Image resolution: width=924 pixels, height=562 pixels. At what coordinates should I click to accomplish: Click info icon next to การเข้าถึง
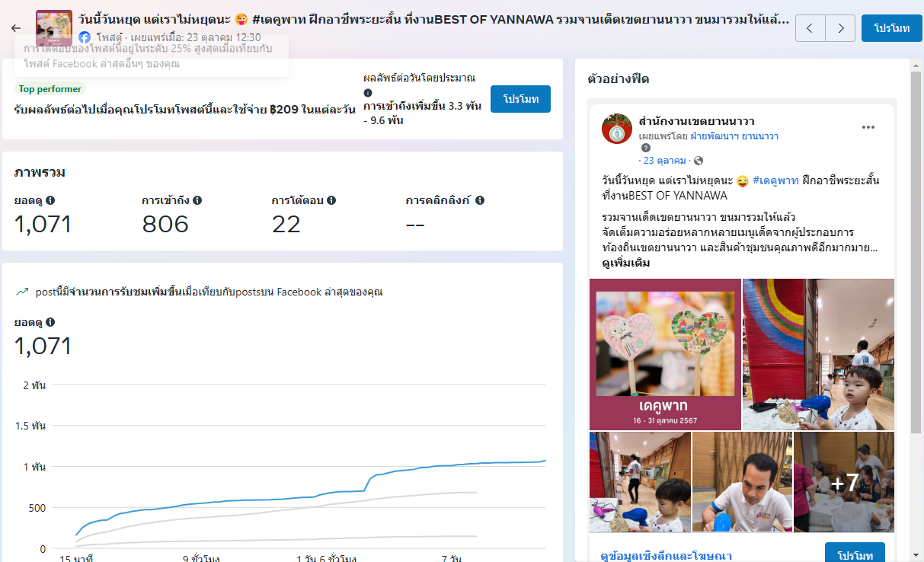[197, 200]
